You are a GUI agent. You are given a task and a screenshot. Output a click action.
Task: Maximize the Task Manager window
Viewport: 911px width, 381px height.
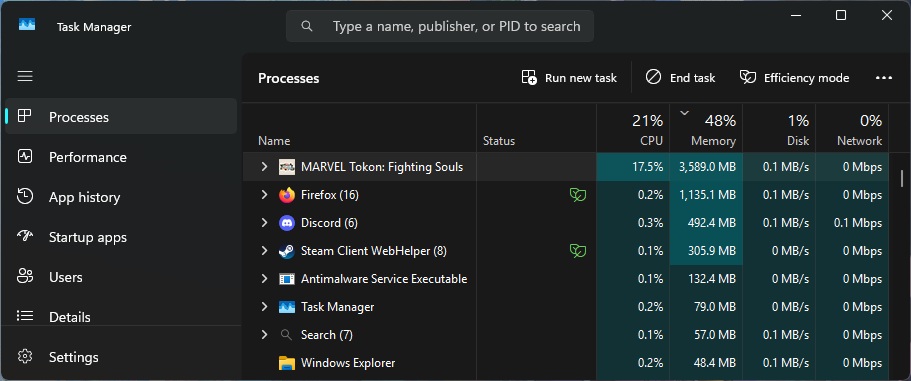pyautogui.click(x=841, y=16)
